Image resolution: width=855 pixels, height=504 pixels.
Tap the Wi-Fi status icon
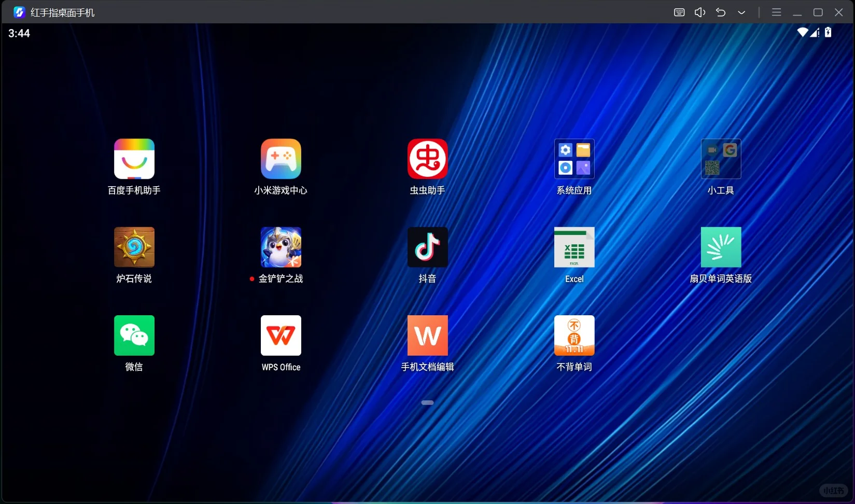(803, 32)
